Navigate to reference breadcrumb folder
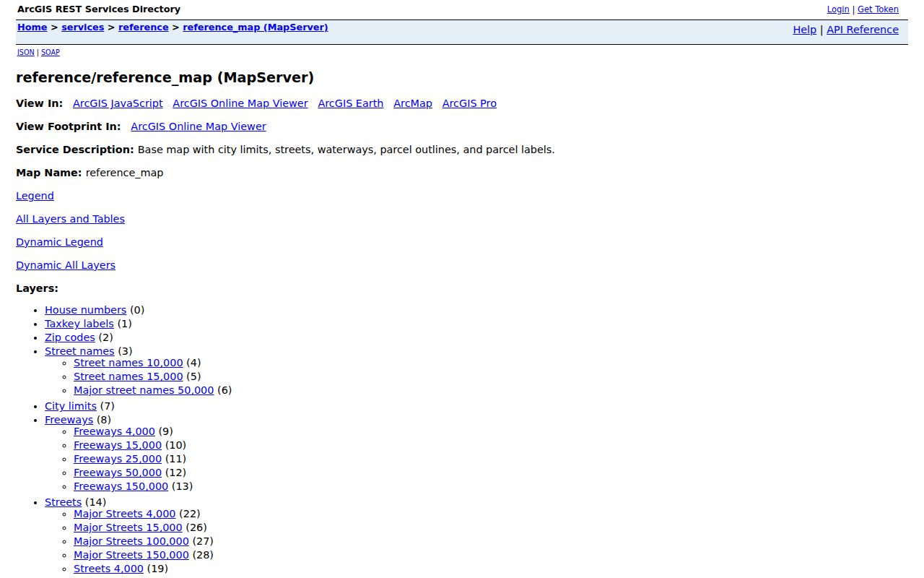 [144, 27]
